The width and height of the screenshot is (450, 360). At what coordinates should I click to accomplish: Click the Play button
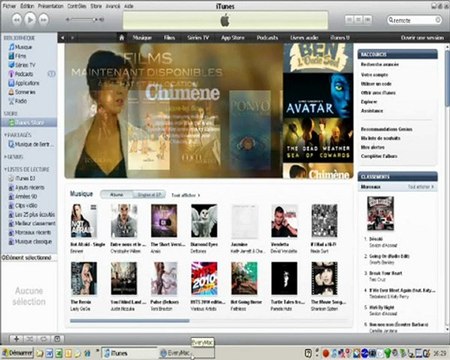(30, 20)
